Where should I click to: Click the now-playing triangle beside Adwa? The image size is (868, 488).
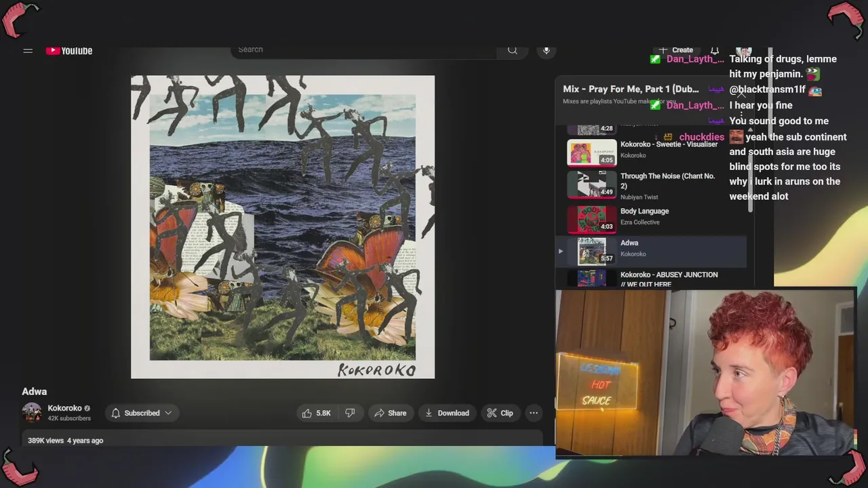click(561, 251)
